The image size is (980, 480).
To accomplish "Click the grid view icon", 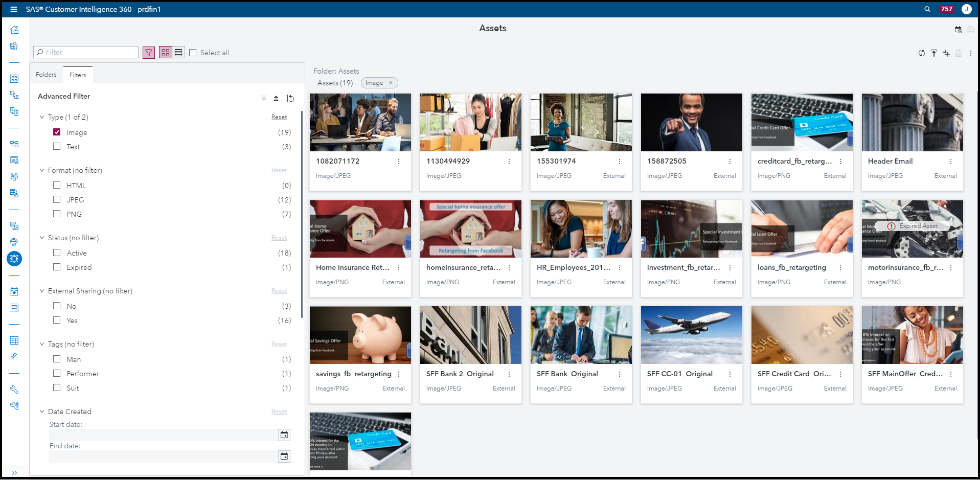I will click(165, 52).
